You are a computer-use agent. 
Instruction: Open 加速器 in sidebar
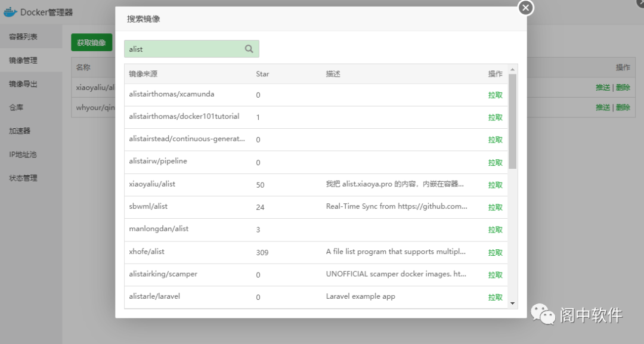click(20, 131)
